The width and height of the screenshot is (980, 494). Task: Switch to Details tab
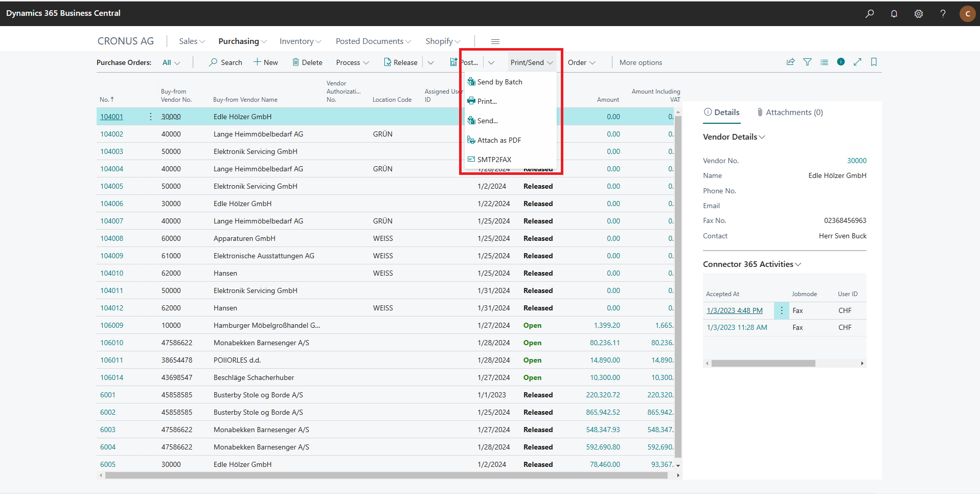[x=721, y=113]
